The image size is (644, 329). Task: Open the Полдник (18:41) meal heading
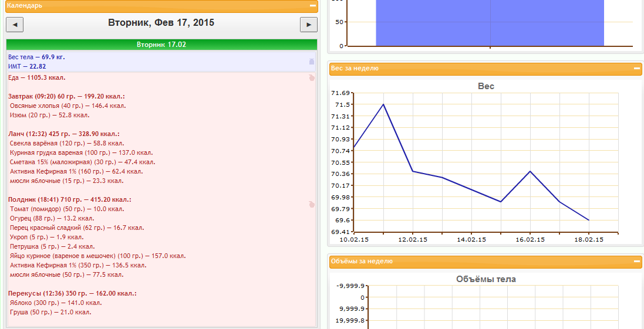click(70, 200)
